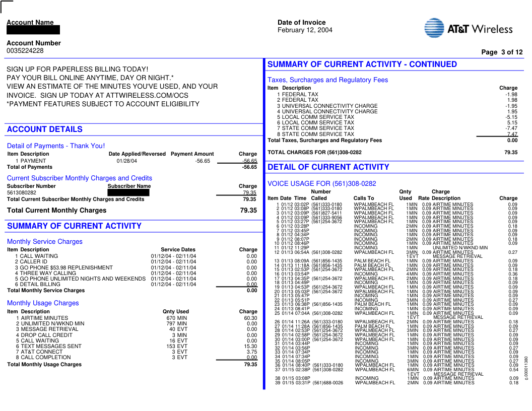532x411 pixels.
Task: Click the Total Current Monthly Charges row
Action: click(x=56, y=211)
